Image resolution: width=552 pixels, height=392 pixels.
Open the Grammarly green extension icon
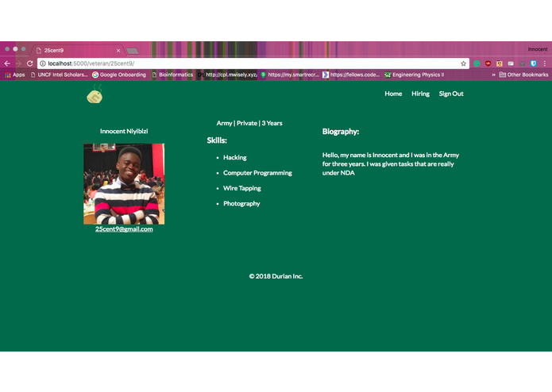(x=477, y=63)
